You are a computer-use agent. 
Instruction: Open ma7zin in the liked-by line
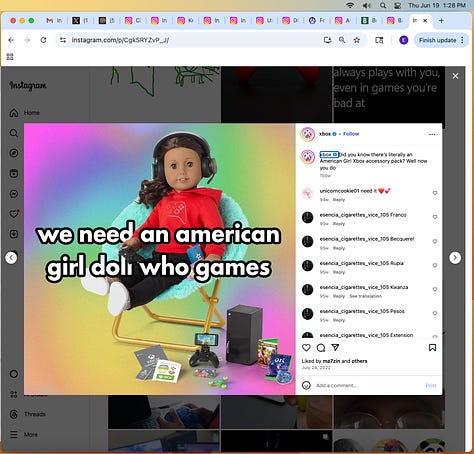(331, 361)
